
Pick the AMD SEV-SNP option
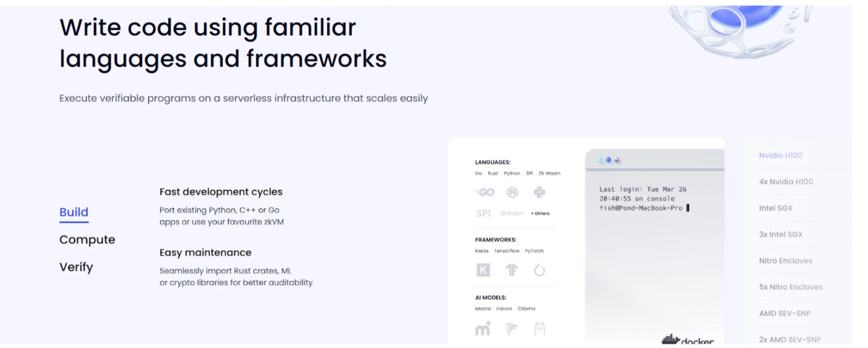tap(785, 314)
